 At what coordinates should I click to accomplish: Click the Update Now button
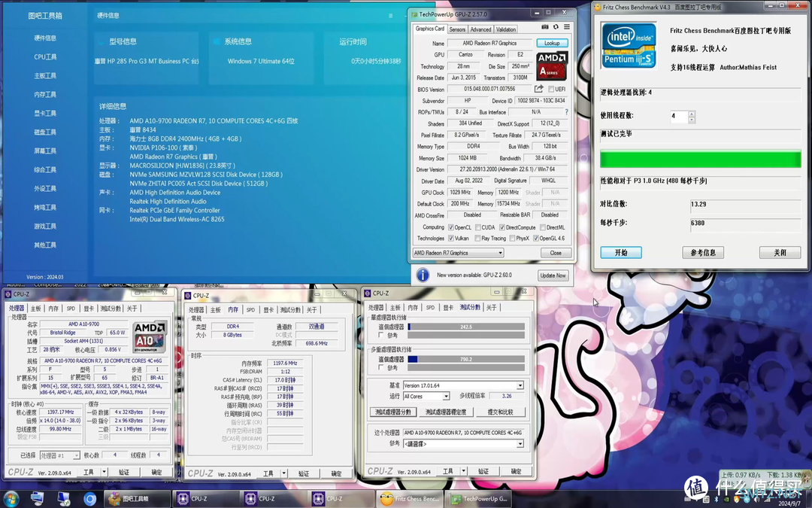coord(553,275)
